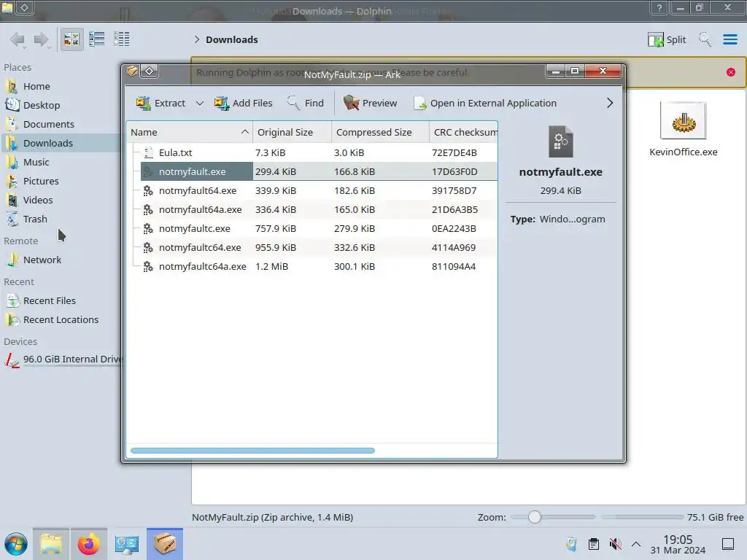This screenshot has height=560, width=747.
Task: Click Open in External Application
Action: 485,103
